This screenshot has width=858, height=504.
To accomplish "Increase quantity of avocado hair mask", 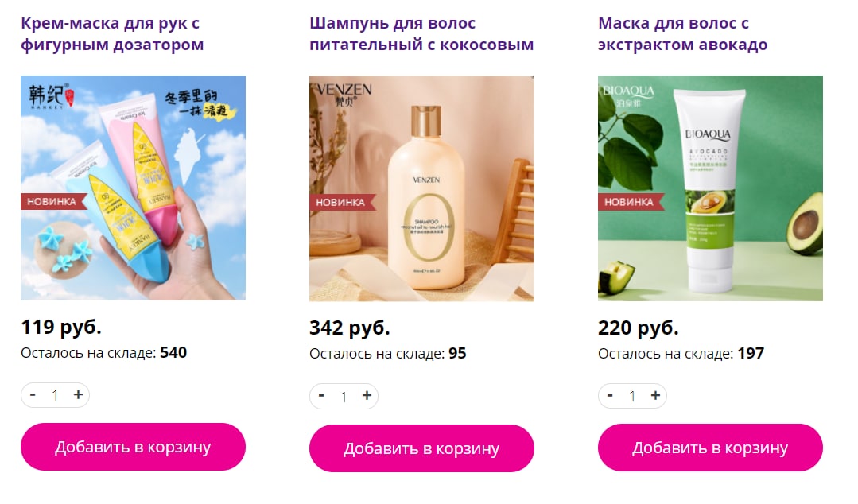I will pyautogui.click(x=655, y=396).
